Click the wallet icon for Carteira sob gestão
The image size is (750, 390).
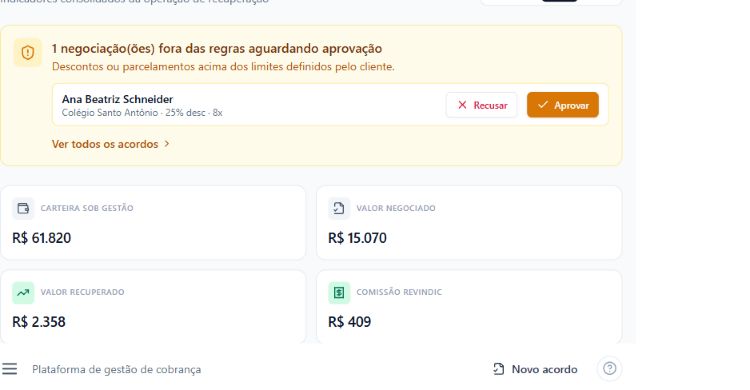[23, 208]
